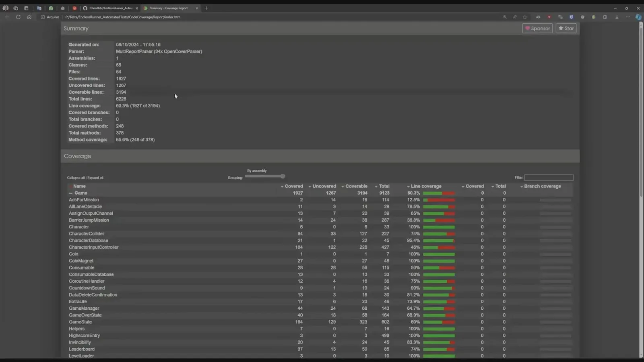Click the AdsForMission line coverage bar
The height and width of the screenshot is (362, 644).
(439, 200)
